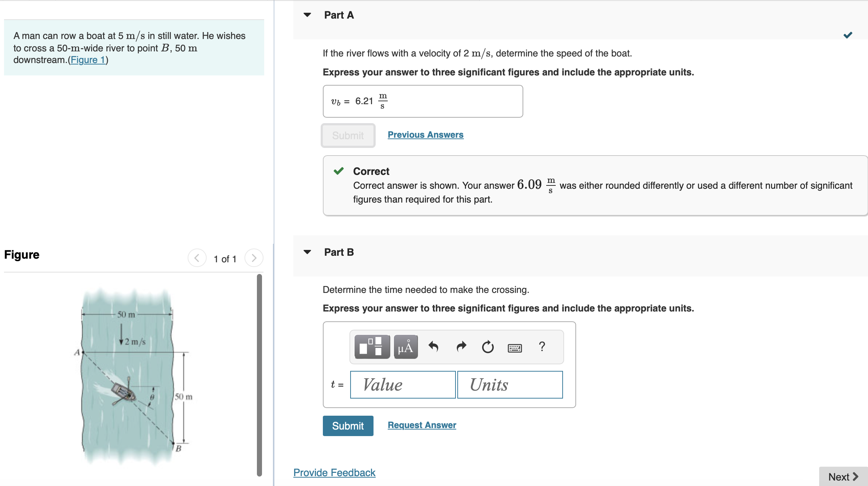Collapse the Part B section

[308, 252]
